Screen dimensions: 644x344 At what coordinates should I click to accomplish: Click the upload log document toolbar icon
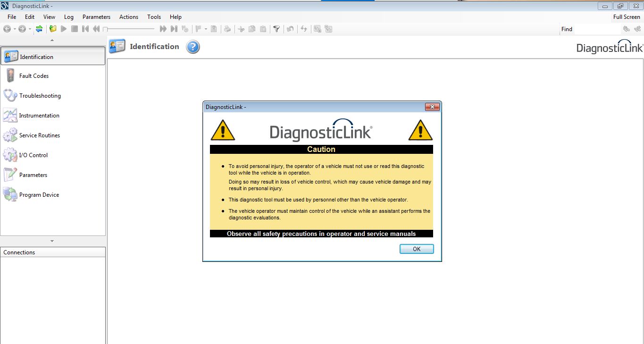coord(214,29)
